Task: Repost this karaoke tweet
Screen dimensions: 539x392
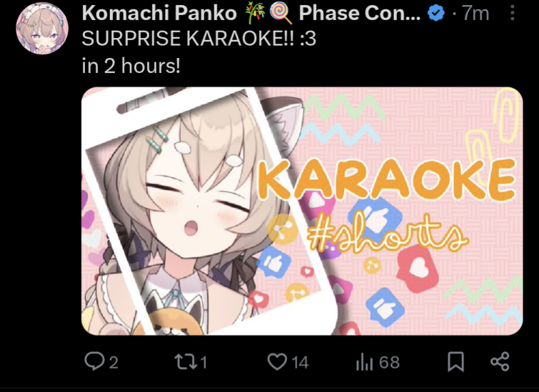Action: [185, 362]
